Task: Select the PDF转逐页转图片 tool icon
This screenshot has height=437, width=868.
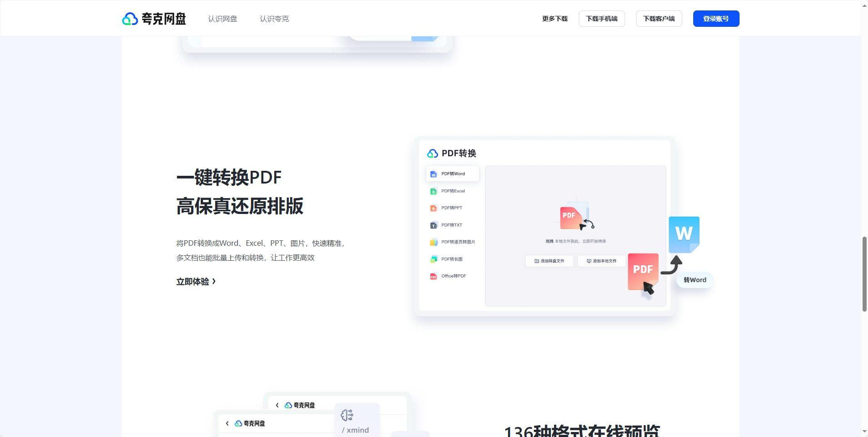Action: coord(434,242)
